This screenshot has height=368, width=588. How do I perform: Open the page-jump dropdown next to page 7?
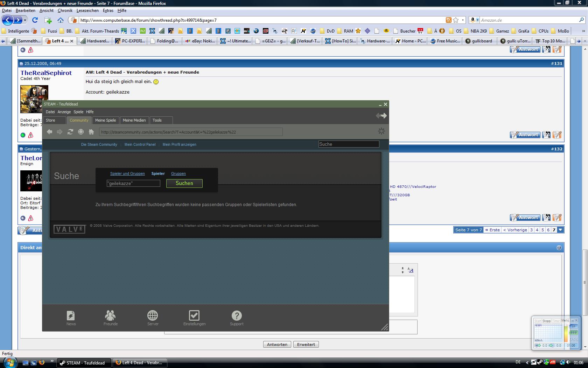[561, 230]
